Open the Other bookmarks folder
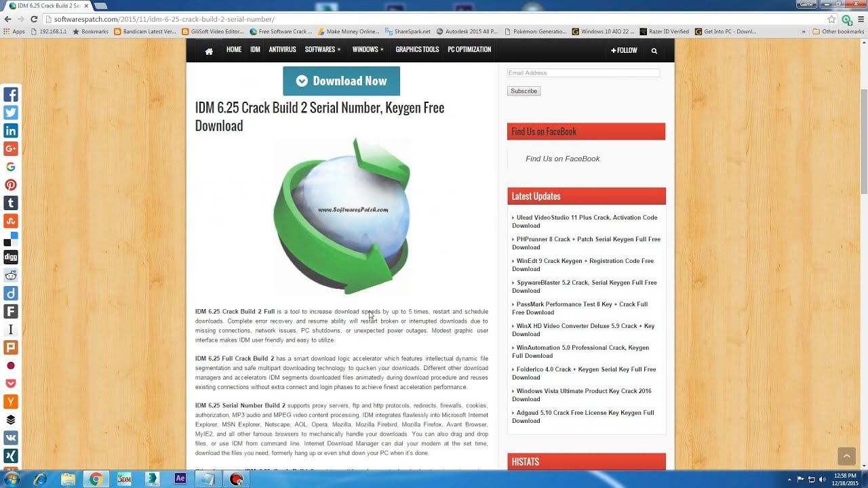The width and height of the screenshot is (868, 488). pyautogui.click(x=838, y=31)
